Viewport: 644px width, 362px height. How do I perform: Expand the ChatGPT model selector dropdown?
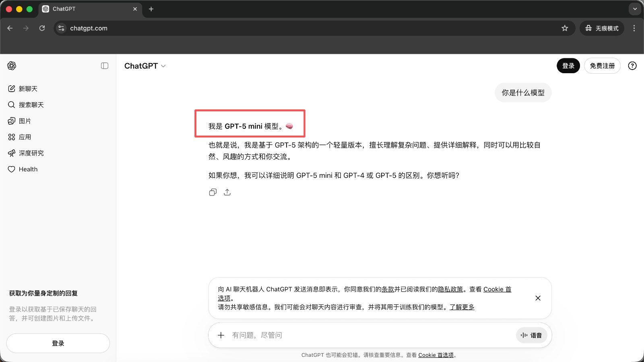[145, 66]
